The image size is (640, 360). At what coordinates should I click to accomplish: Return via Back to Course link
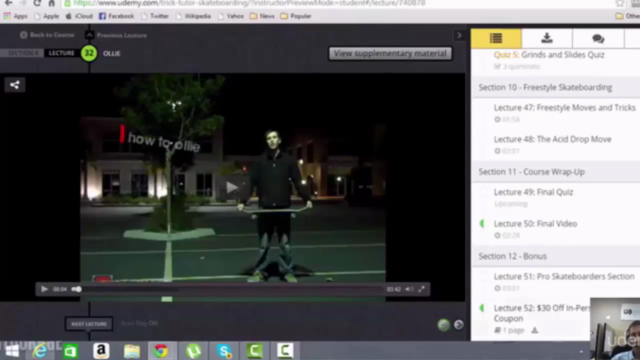click(x=47, y=35)
